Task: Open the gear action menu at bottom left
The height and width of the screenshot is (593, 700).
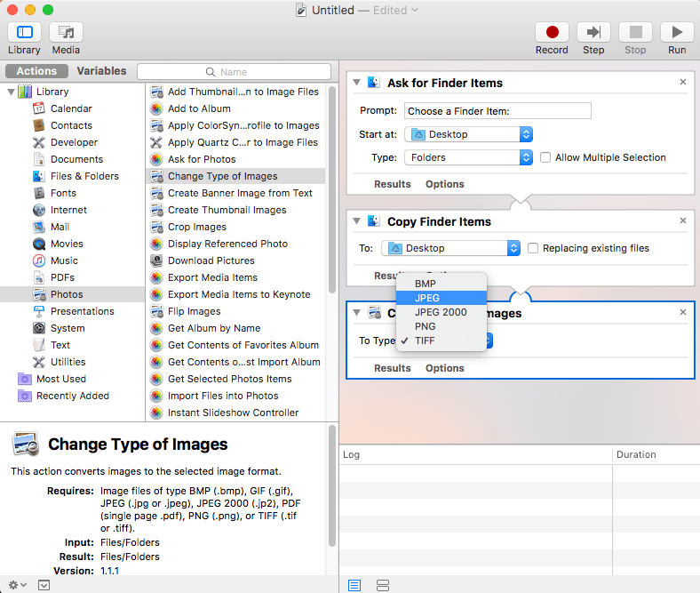Action: click(x=18, y=584)
